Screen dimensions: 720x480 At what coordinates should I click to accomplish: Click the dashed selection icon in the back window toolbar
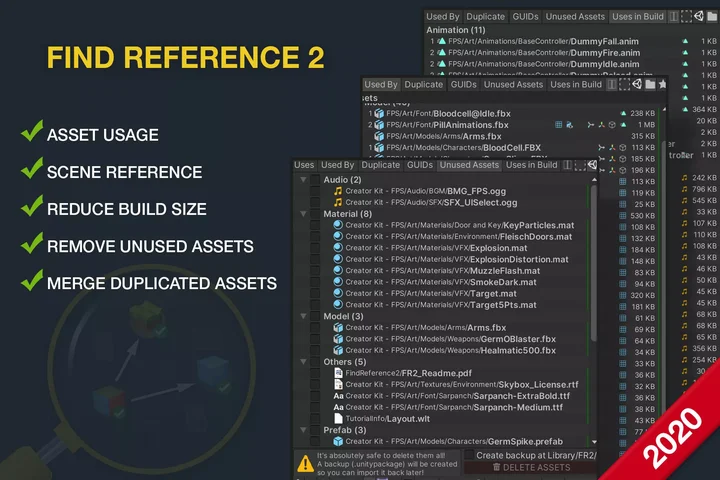686,17
